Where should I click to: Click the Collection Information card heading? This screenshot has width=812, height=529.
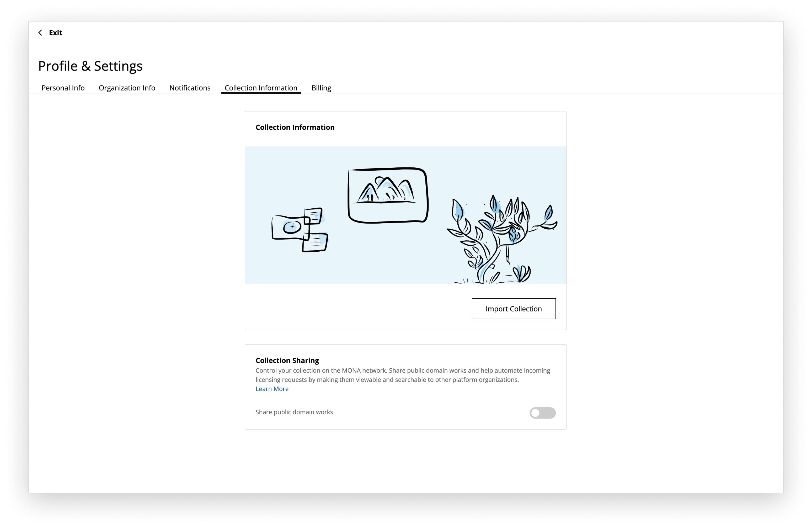(x=295, y=127)
